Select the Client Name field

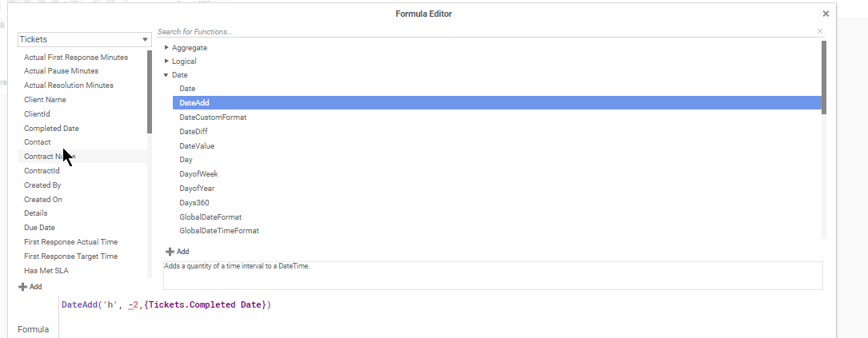[x=45, y=100]
